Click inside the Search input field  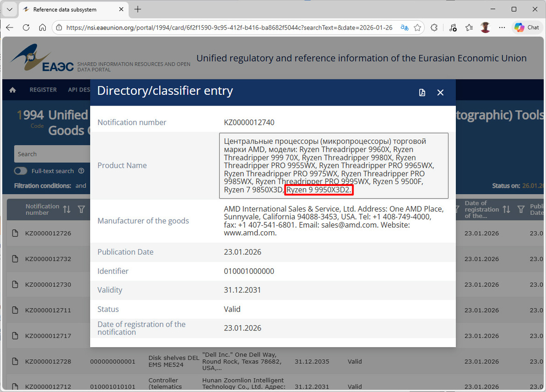click(x=52, y=154)
